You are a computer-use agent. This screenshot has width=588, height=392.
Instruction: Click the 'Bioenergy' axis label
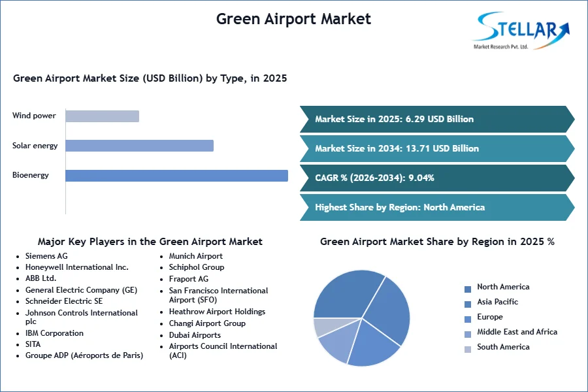[x=30, y=175]
